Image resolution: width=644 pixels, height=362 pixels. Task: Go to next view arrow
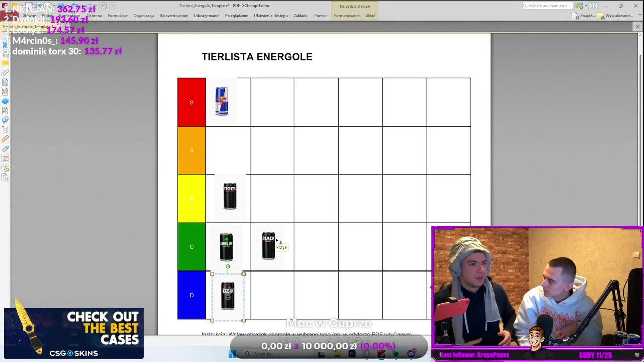click(x=112, y=6)
